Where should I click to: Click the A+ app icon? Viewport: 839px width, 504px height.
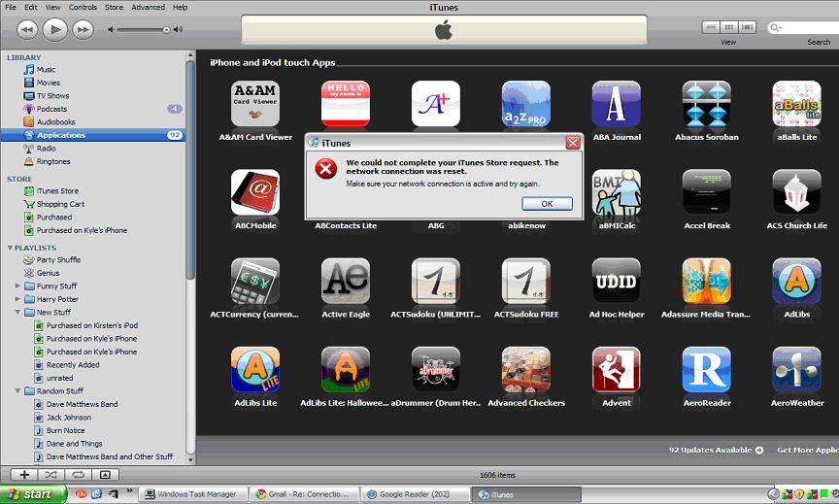436,104
